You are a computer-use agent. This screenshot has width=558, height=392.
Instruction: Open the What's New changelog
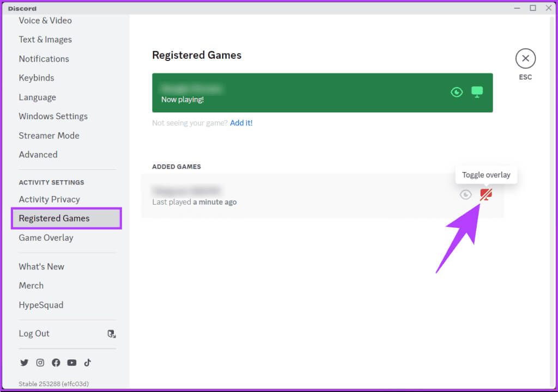tap(41, 266)
